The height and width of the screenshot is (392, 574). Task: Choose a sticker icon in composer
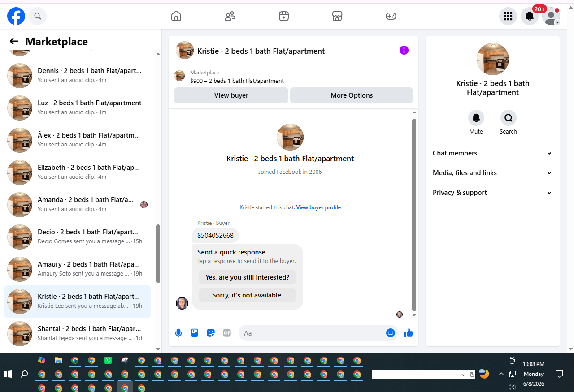[211, 333]
